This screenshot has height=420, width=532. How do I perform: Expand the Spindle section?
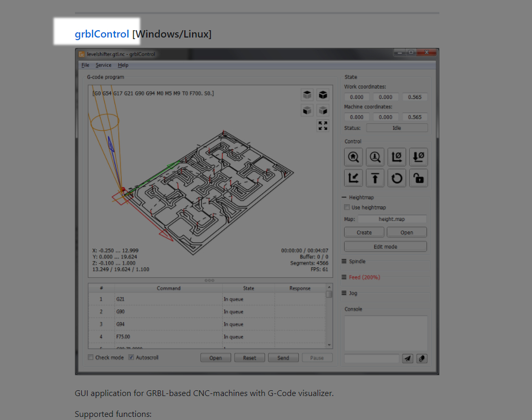coord(344,261)
